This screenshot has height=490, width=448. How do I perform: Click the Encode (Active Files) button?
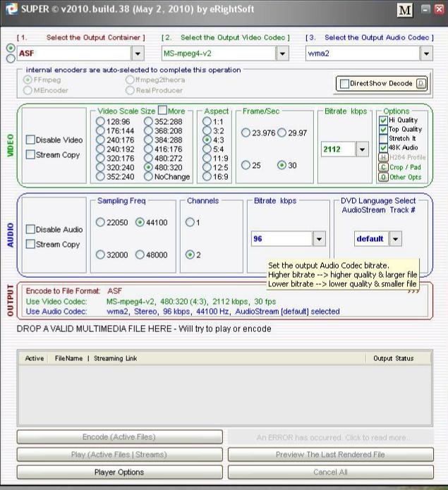120,437
